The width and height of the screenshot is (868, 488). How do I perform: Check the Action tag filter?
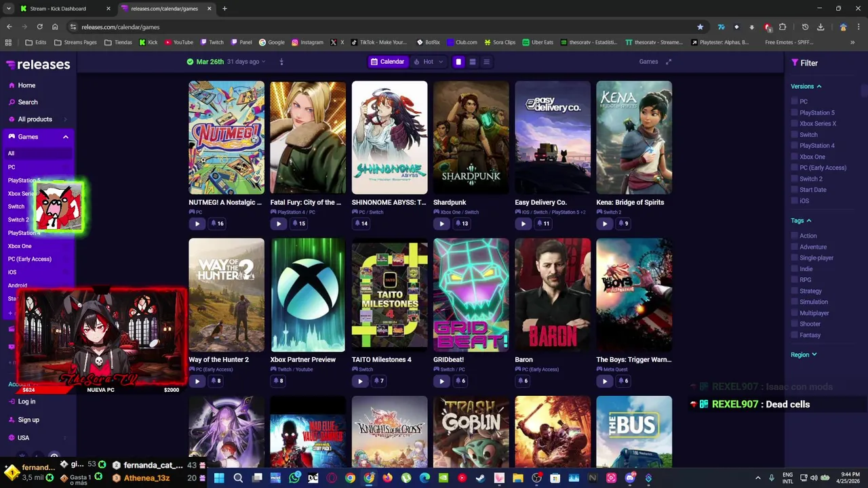[794, 236]
